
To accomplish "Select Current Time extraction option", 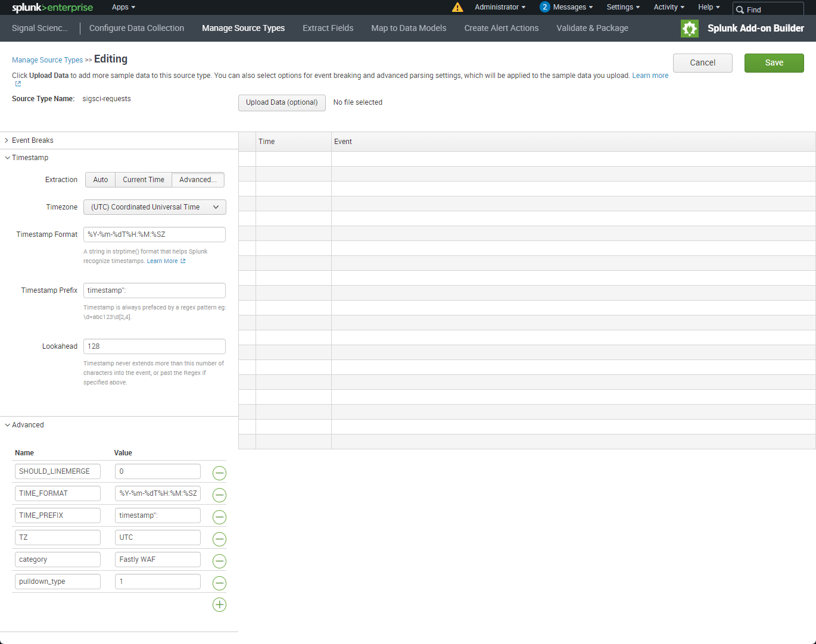I will 144,180.
